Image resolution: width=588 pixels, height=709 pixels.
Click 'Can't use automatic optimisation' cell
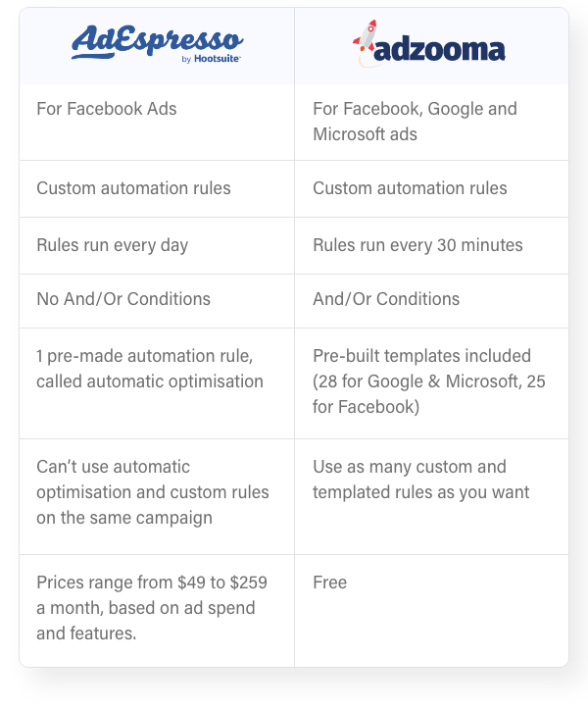click(157, 496)
